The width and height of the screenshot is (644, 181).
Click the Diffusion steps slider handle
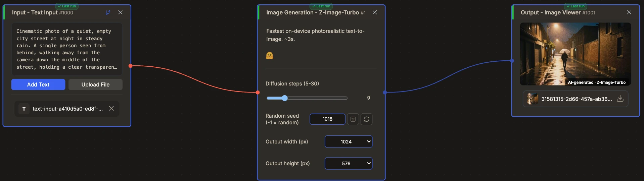(x=285, y=98)
